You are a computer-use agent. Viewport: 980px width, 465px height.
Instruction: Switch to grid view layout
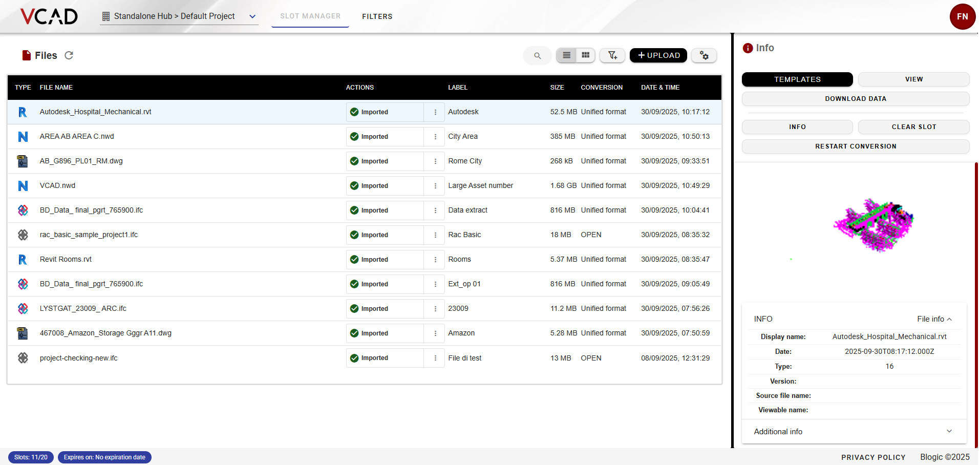585,55
